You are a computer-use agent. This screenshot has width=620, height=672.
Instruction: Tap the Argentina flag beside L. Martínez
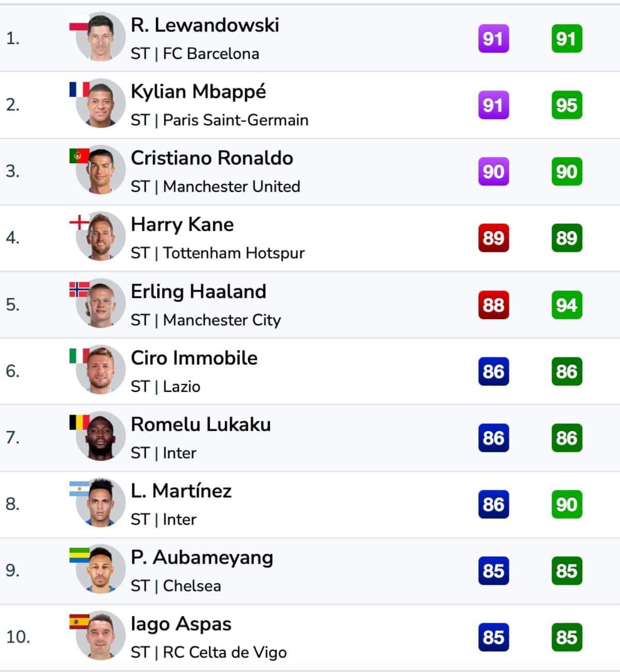click(79, 488)
